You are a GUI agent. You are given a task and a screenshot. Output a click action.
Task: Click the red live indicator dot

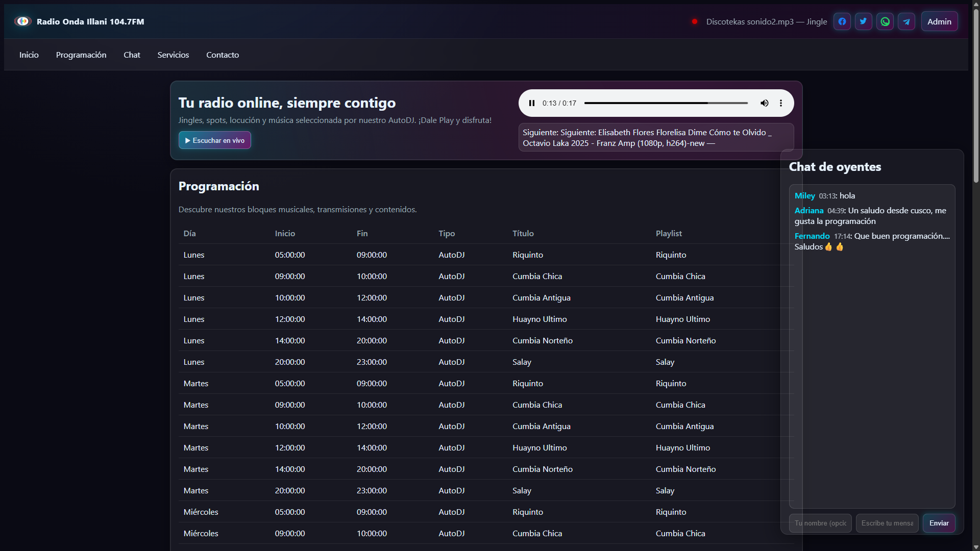pos(695,21)
